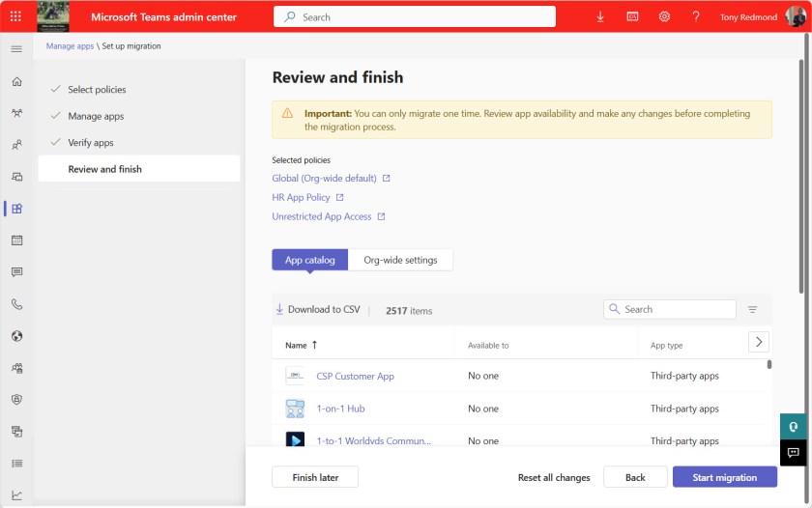This screenshot has width=812, height=508.
Task: Open Planning icon in sidebar
Action: click(x=16, y=432)
